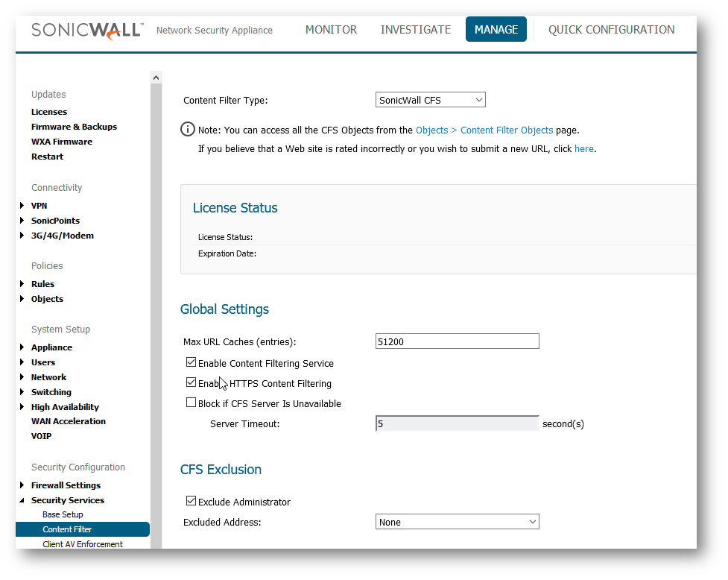Expand the Firewall Settings section
The width and height of the screenshot is (728, 580).
click(22, 485)
